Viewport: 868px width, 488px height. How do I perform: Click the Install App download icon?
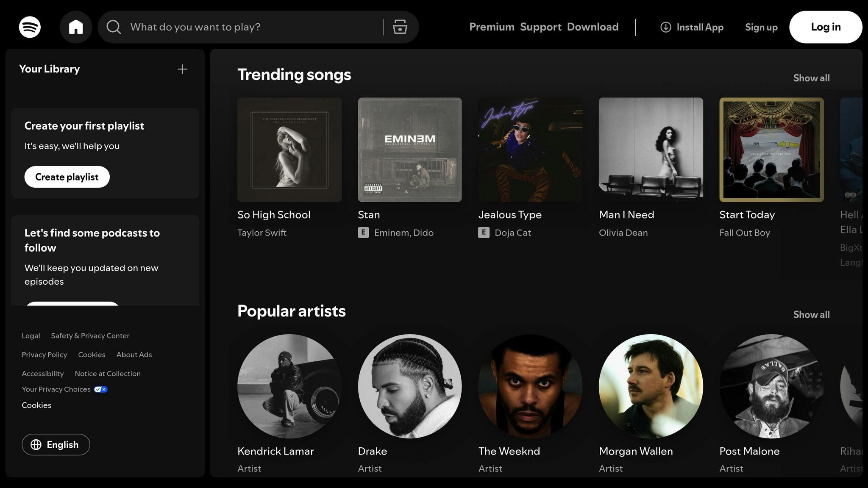[666, 27]
